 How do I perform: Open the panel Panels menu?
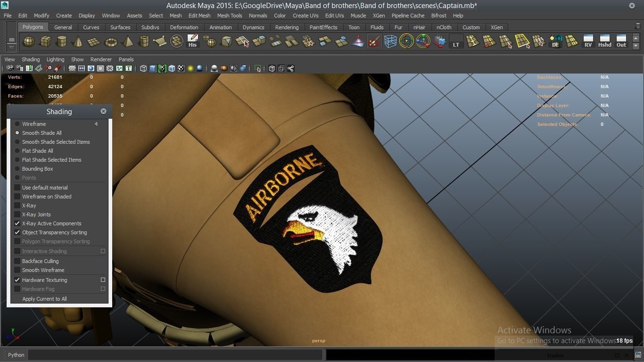(x=126, y=59)
